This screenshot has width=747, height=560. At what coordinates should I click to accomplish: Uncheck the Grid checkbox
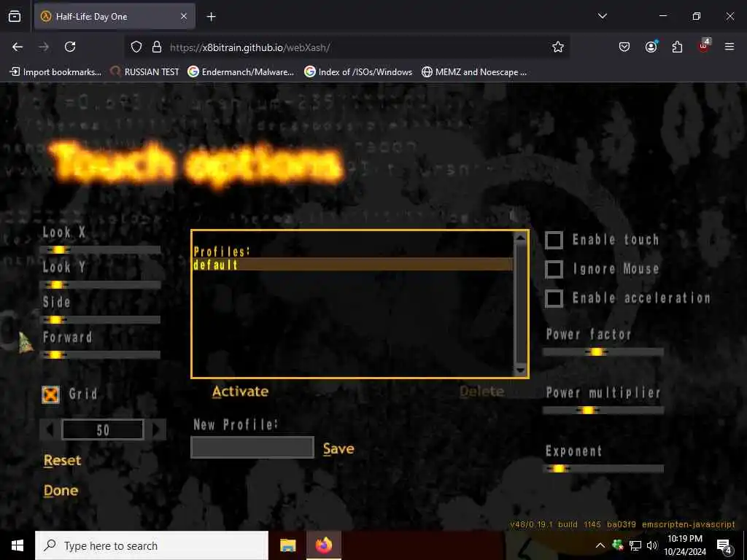51,394
